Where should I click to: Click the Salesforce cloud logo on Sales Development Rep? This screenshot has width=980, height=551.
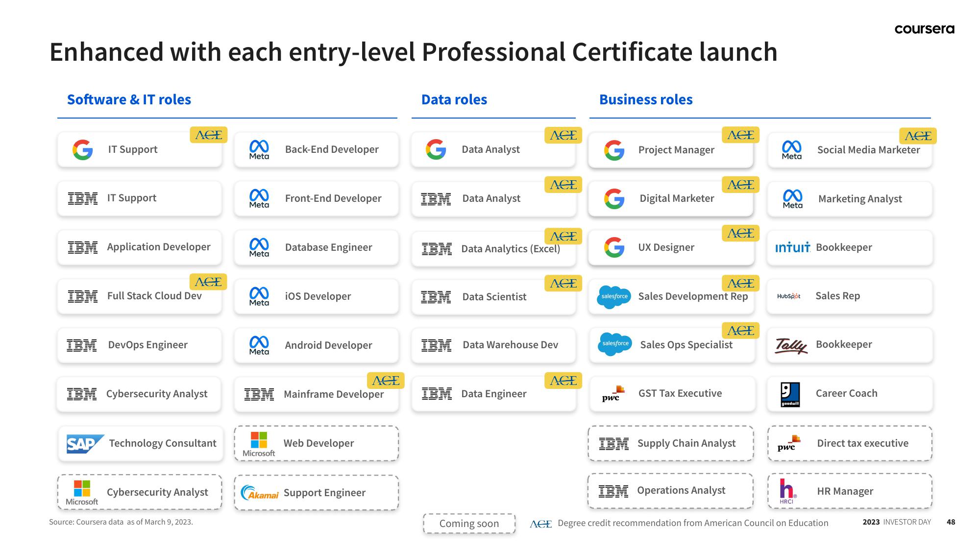click(614, 297)
